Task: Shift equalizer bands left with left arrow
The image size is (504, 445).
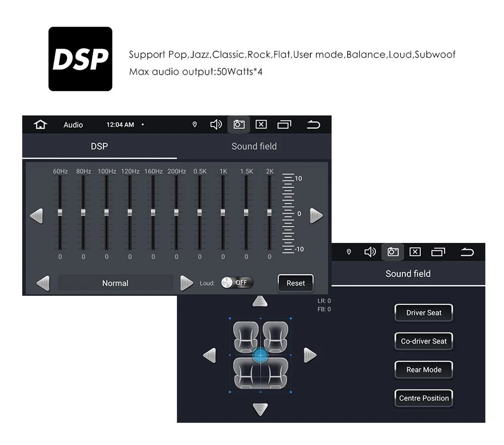Action: click(x=36, y=216)
